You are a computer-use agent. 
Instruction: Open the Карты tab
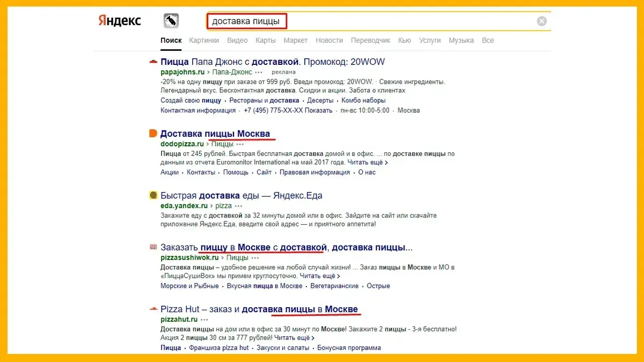coord(266,40)
